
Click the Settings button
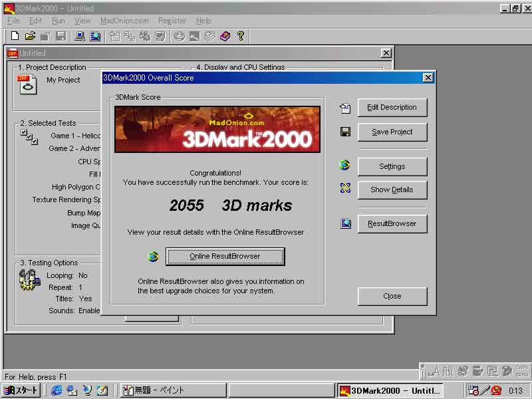coord(392,167)
